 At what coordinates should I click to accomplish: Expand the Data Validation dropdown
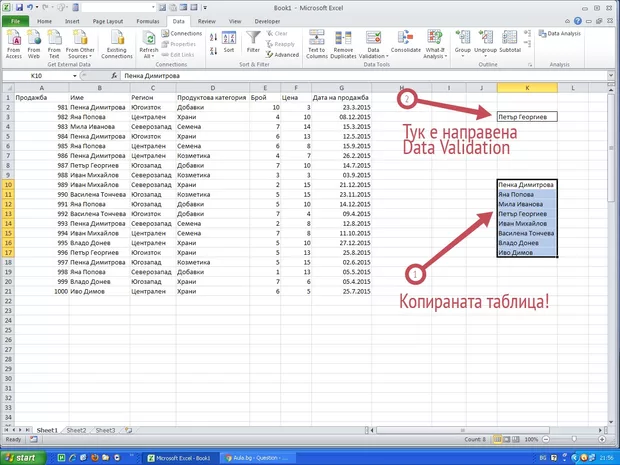tap(374, 57)
